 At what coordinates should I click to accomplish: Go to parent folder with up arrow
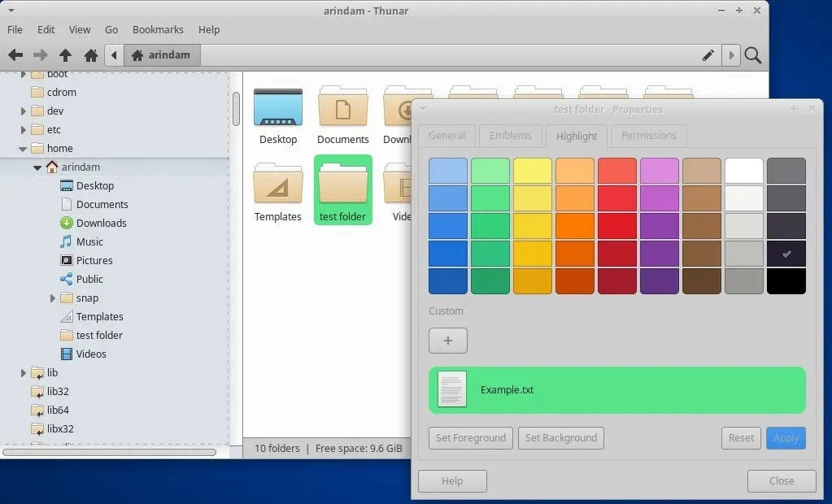(x=65, y=55)
